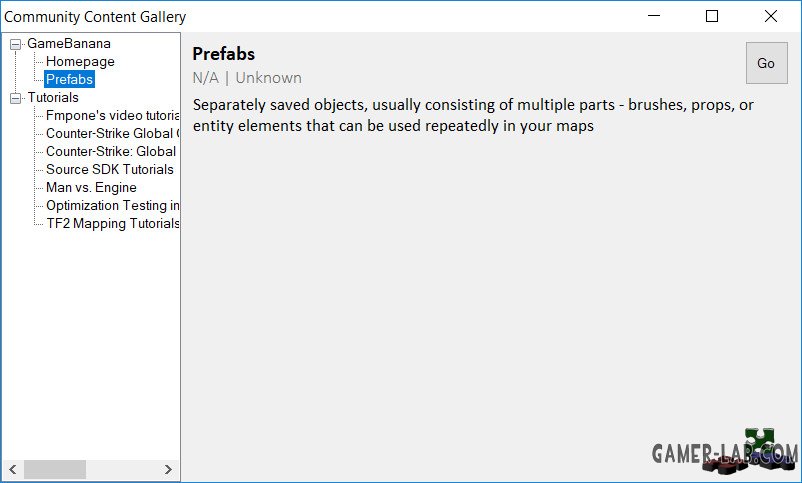The height and width of the screenshot is (483, 802).
Task: Collapse the GameBanana tree node
Action: 16,45
